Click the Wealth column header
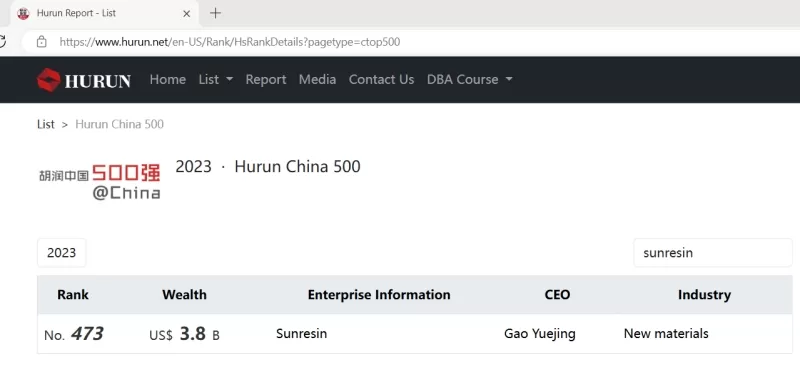Viewport: 800px width, 380px height. 184,295
